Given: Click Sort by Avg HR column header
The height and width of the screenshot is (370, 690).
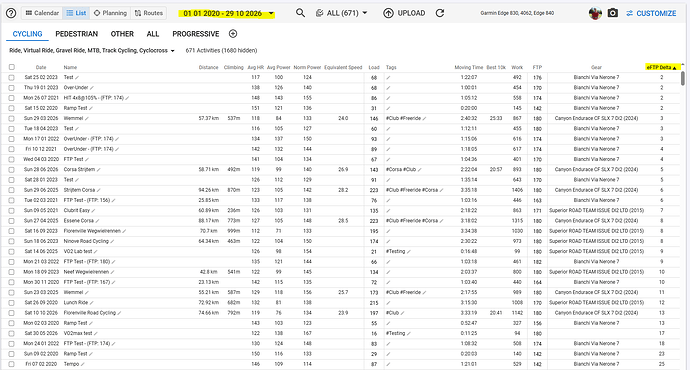Looking at the screenshot, I should tap(256, 67).
